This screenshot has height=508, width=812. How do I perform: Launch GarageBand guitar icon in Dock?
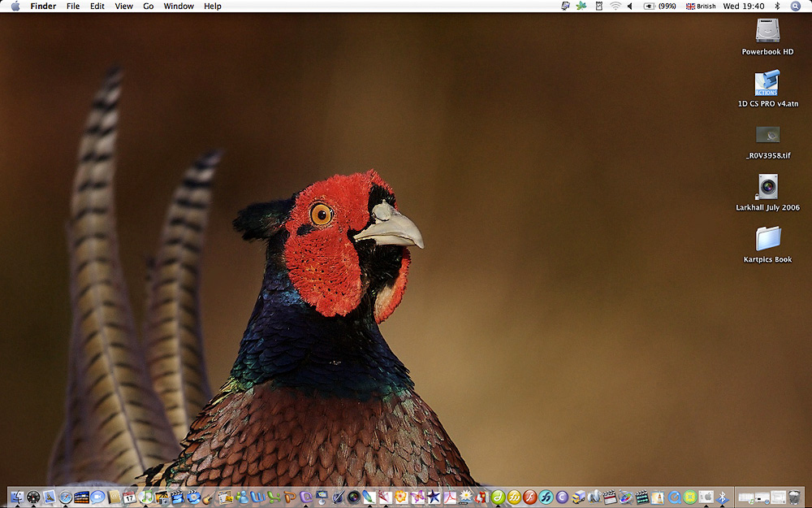(x=208, y=497)
